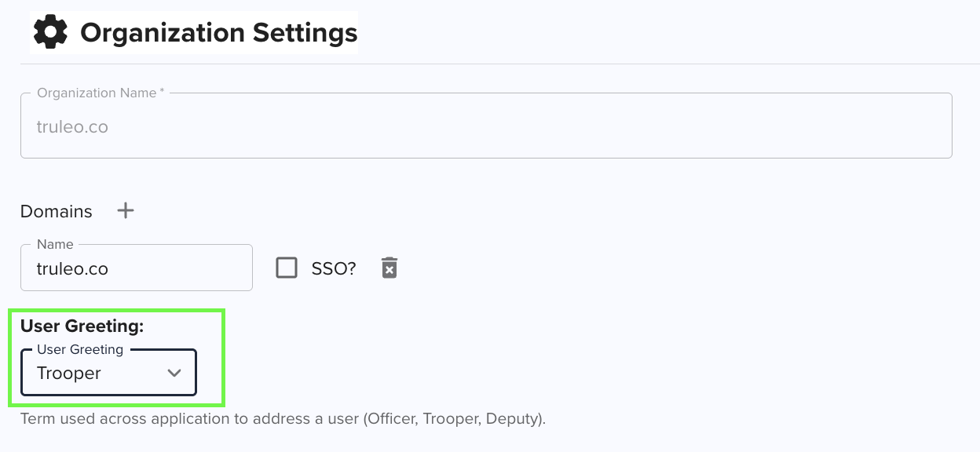Click the small User Greeting floating label

point(80,349)
